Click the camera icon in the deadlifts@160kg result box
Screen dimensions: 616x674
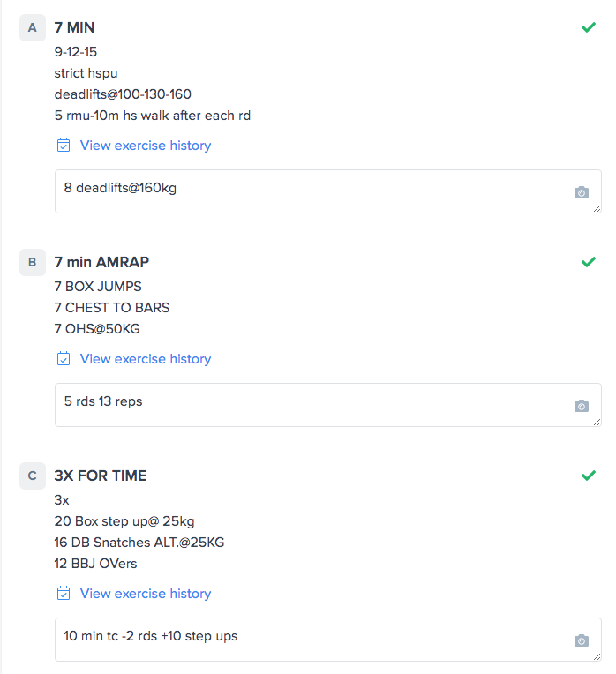coord(581,192)
